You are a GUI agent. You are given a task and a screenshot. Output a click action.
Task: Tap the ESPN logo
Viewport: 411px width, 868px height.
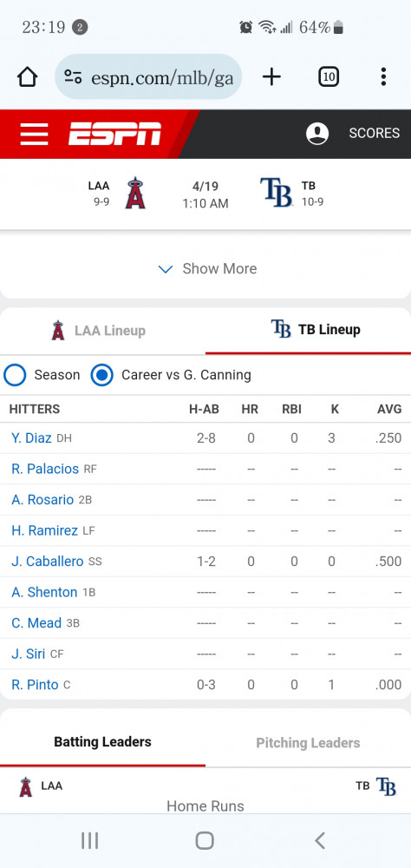tap(114, 134)
